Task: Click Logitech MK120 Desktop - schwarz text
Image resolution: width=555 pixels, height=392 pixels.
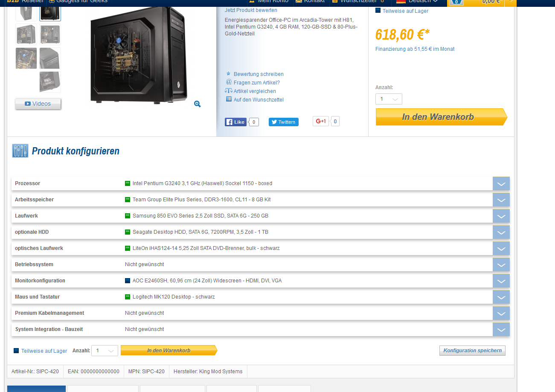Action: coord(174,297)
